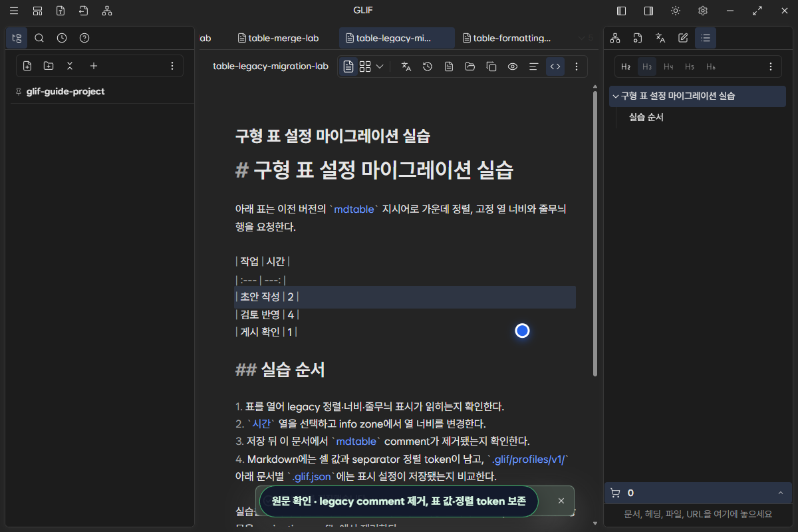Open the edit note tab in right panel
The image size is (798, 532).
[x=683, y=38]
